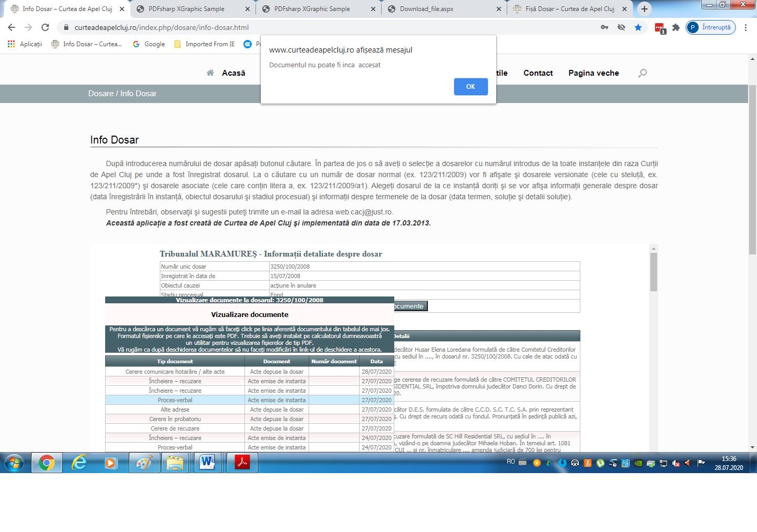Viewport: 757px width, 532px height.
Task: Go back to the previous page
Action: [x=12, y=27]
